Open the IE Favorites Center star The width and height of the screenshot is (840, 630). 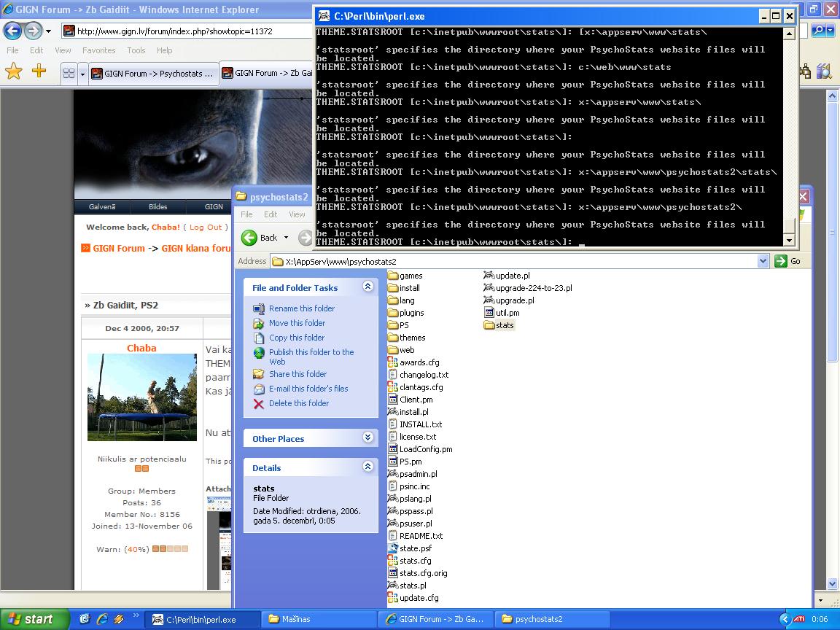click(14, 71)
